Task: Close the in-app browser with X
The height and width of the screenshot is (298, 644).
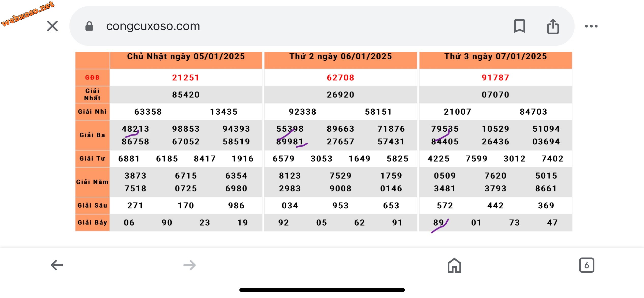Action: tap(52, 26)
